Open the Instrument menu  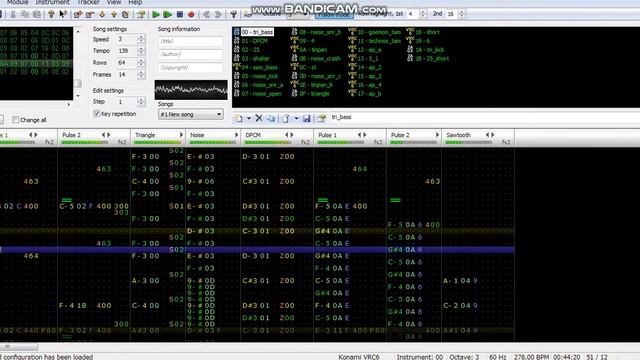(x=53, y=2)
